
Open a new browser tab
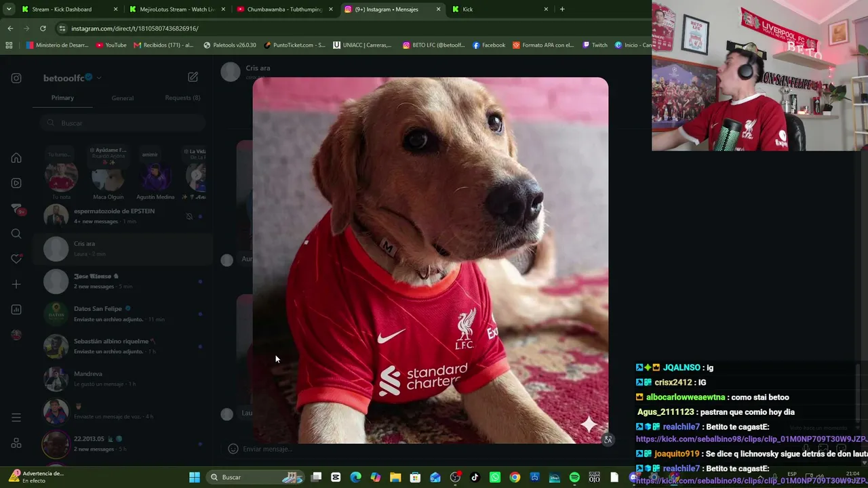pos(562,9)
